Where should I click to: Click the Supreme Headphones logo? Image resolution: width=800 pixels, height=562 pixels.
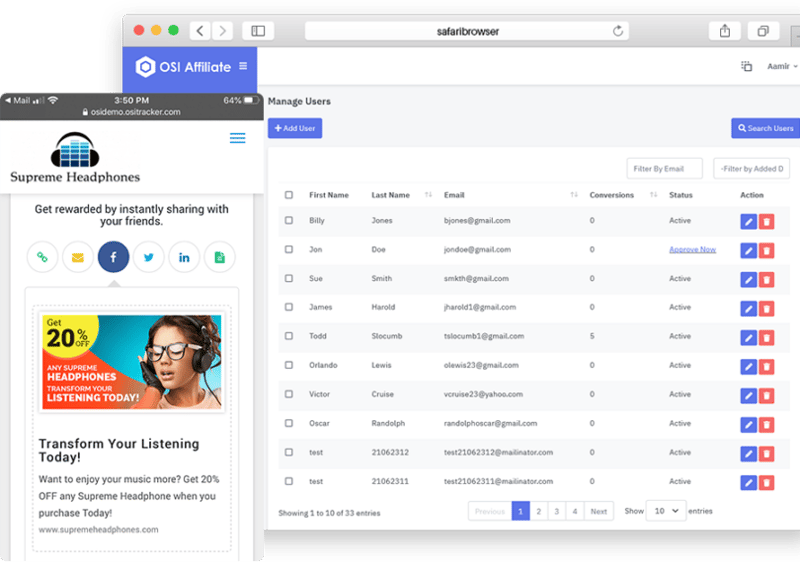pyautogui.click(x=75, y=158)
